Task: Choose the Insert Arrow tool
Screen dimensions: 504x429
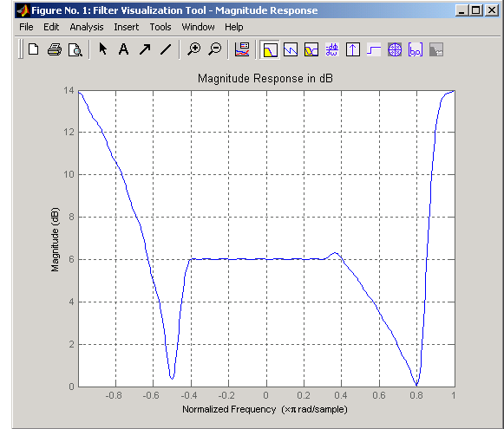Action: pyautogui.click(x=145, y=49)
